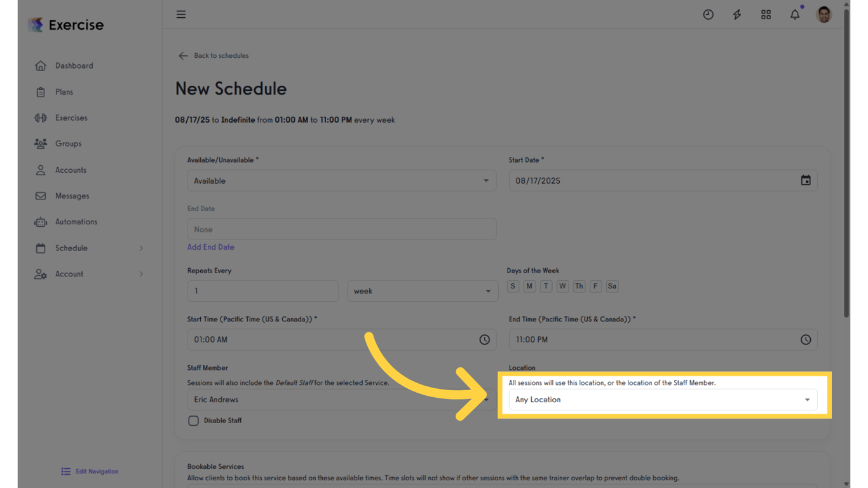Open the Start Date calendar picker icon
This screenshot has width=868, height=488.
pyautogui.click(x=806, y=180)
